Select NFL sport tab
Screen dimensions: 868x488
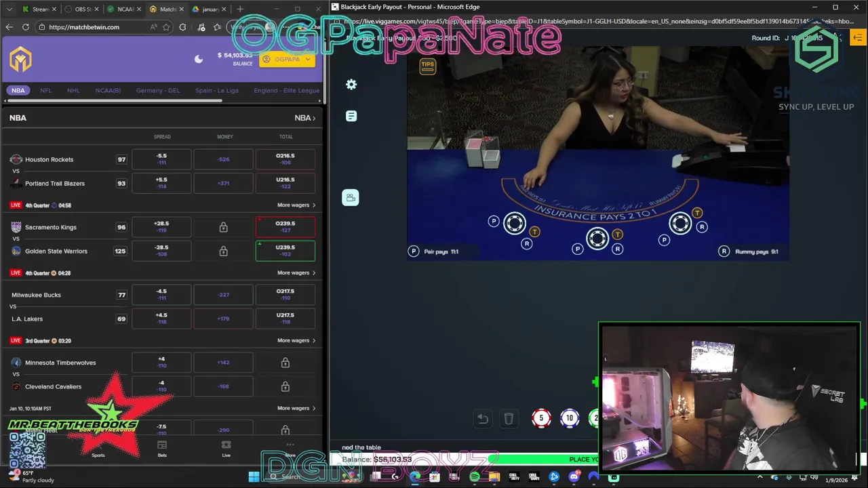45,90
